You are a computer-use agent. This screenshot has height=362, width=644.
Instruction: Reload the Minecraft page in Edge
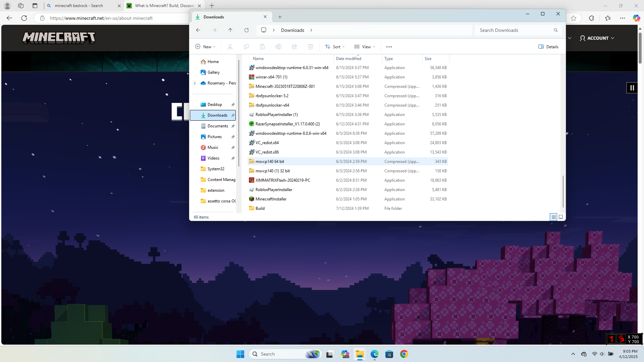point(24,18)
